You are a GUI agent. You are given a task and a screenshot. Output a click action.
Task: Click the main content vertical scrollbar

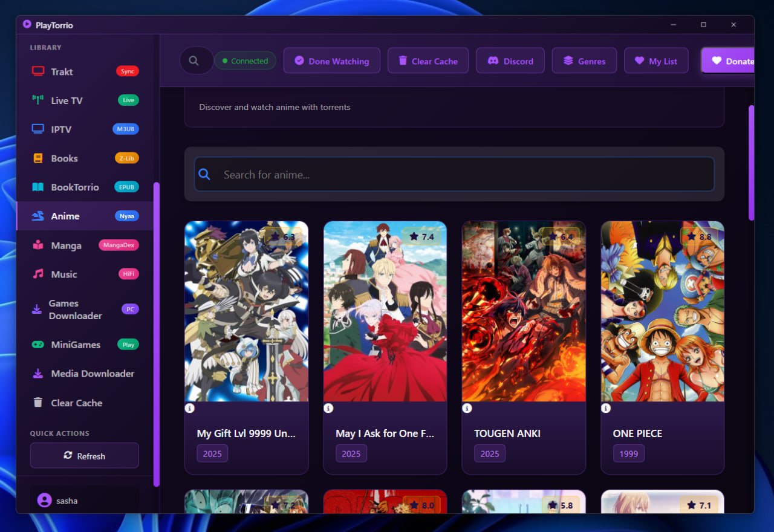click(x=752, y=163)
